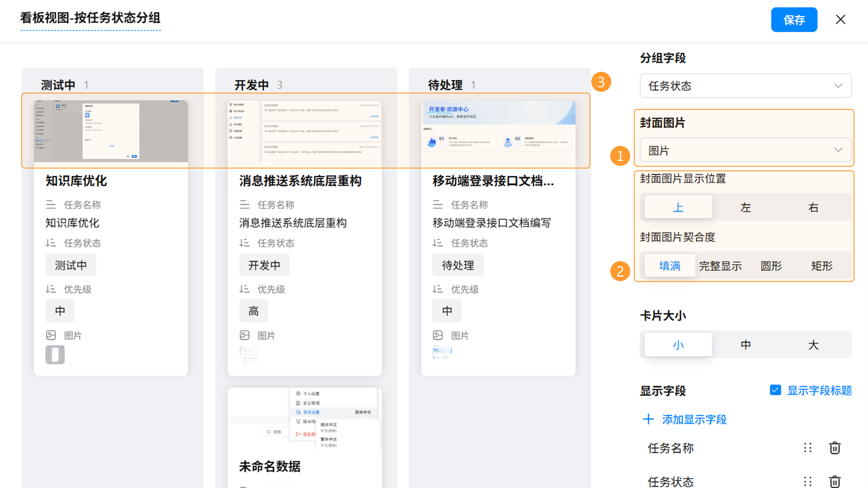Click image field icon in 消息推送系统底层重构 card
This screenshot has width=868, height=488.
(245, 335)
